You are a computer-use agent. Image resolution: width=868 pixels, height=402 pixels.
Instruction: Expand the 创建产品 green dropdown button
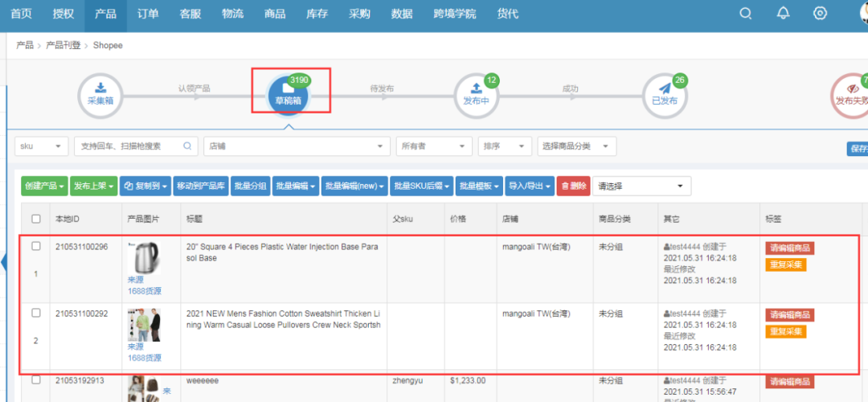click(44, 186)
